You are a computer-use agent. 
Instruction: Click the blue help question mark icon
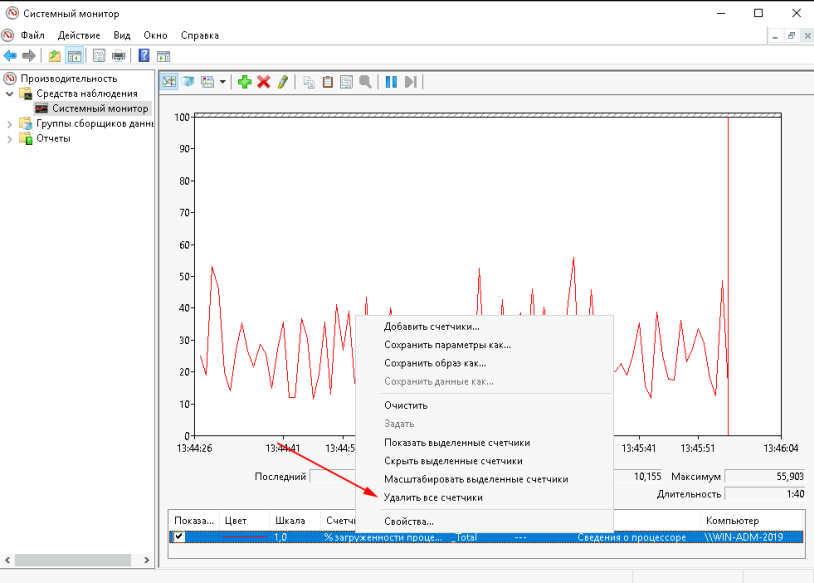(145, 55)
